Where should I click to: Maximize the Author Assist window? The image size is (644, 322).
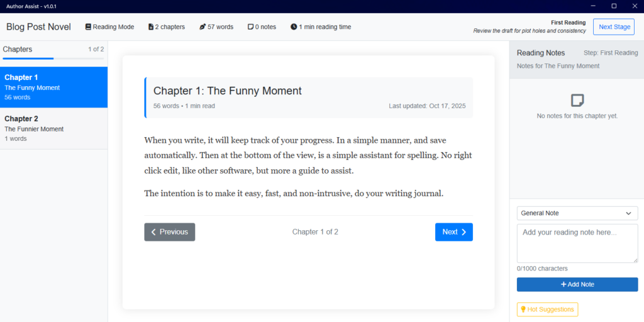[614, 6]
